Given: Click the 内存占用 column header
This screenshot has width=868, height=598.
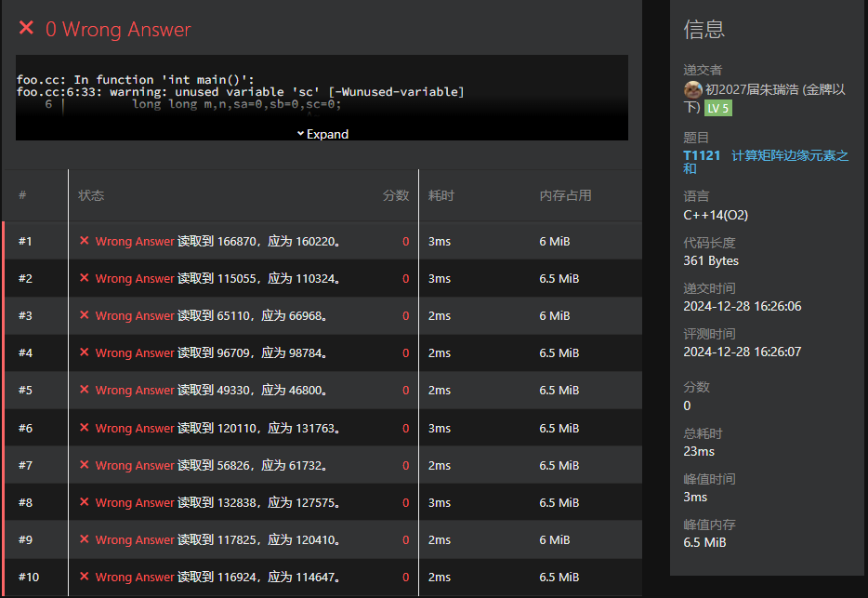Looking at the screenshot, I should (x=565, y=195).
